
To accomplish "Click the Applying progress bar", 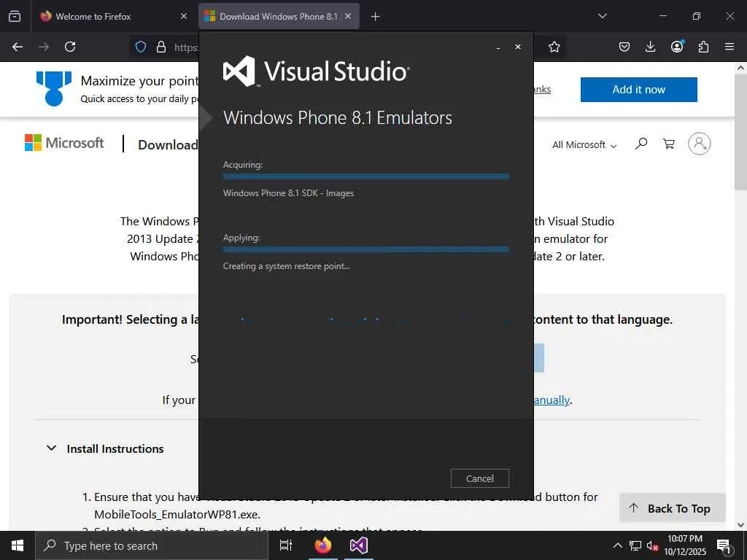I will (366, 249).
